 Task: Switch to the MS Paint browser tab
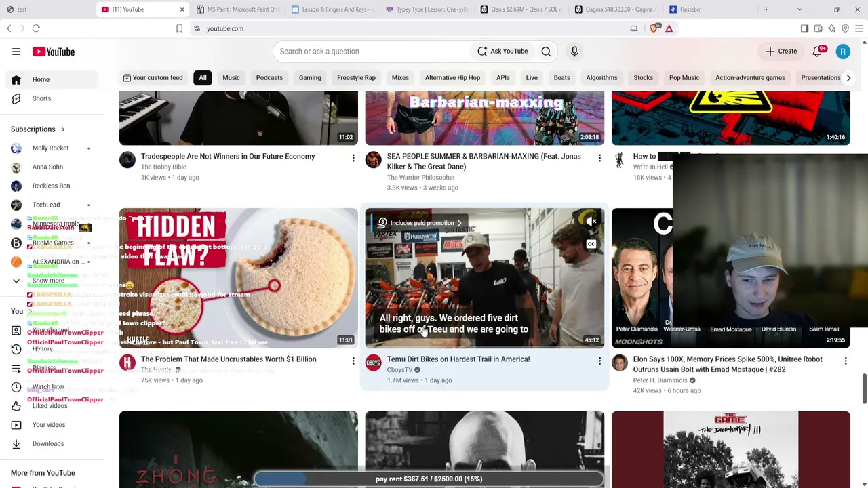(237, 9)
